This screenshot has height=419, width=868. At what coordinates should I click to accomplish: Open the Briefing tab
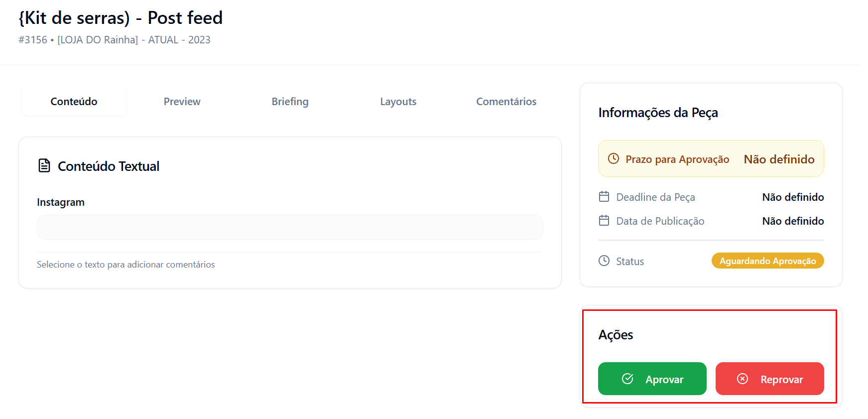coord(290,102)
